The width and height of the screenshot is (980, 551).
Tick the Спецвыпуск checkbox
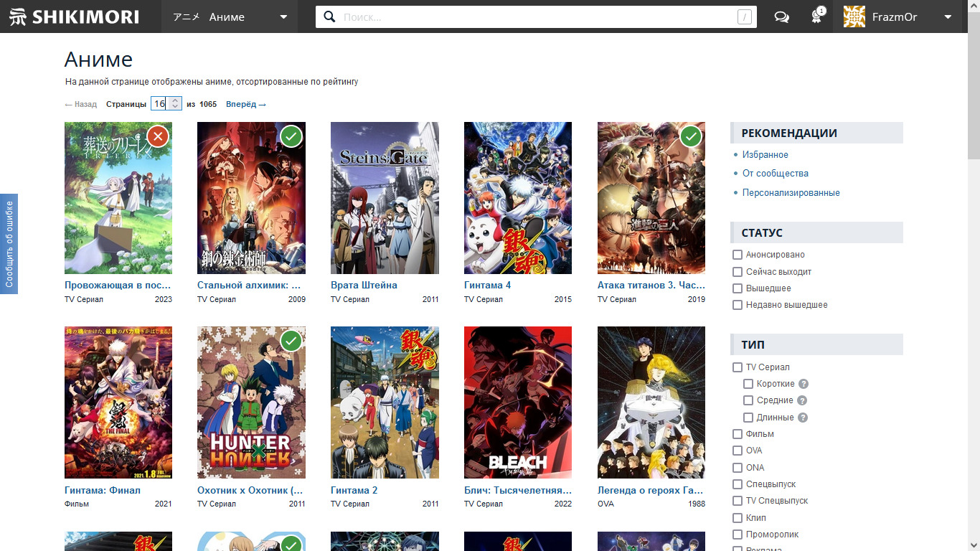point(737,484)
